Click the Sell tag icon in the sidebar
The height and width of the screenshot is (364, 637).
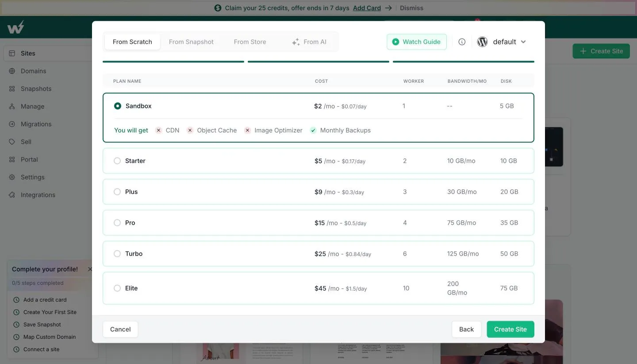click(x=12, y=142)
